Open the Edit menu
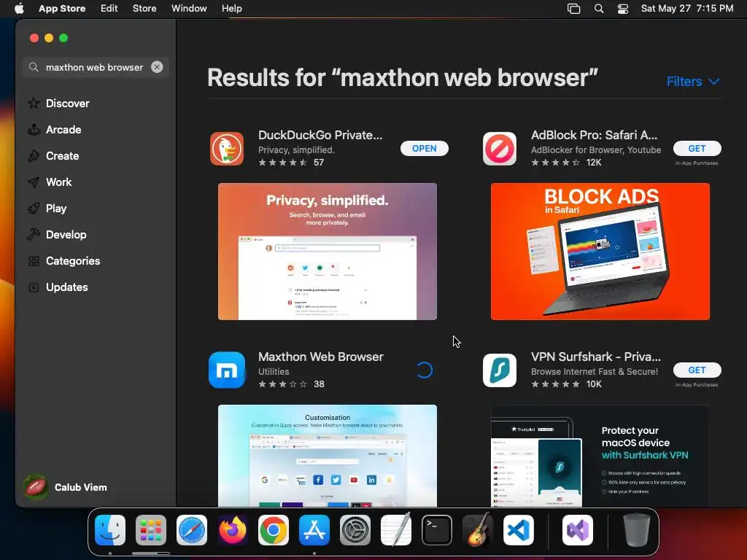The image size is (747, 560). pyautogui.click(x=109, y=9)
